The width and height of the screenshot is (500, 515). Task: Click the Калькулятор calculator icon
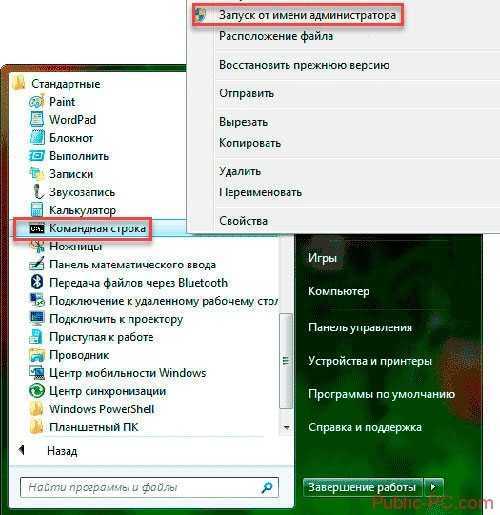coord(37,210)
